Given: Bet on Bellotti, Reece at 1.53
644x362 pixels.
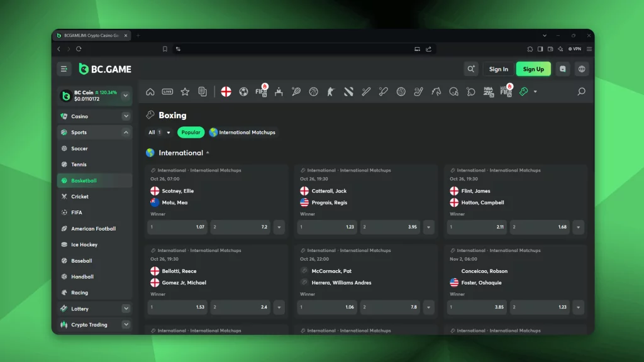Looking at the screenshot, I should [177, 307].
